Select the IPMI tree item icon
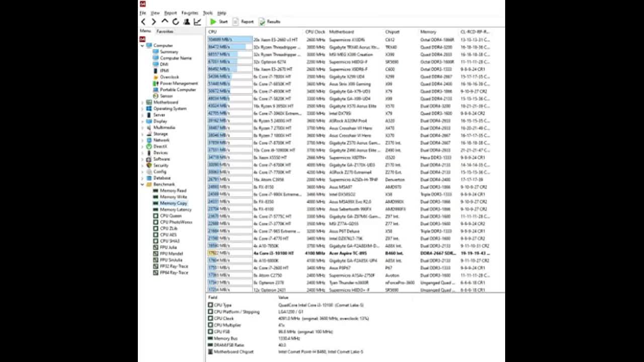This screenshot has height=362, width=644. pyautogui.click(x=155, y=71)
